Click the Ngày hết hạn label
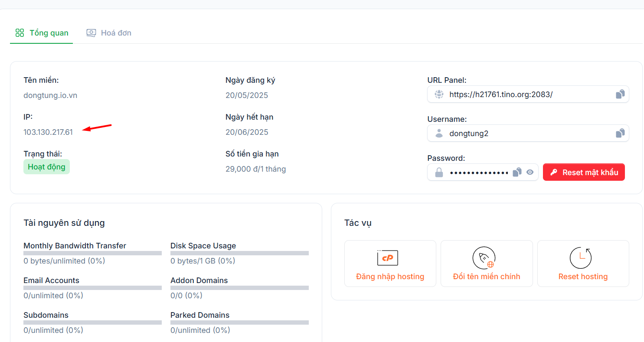Image resolution: width=644 pixels, height=342 pixels. (x=249, y=117)
